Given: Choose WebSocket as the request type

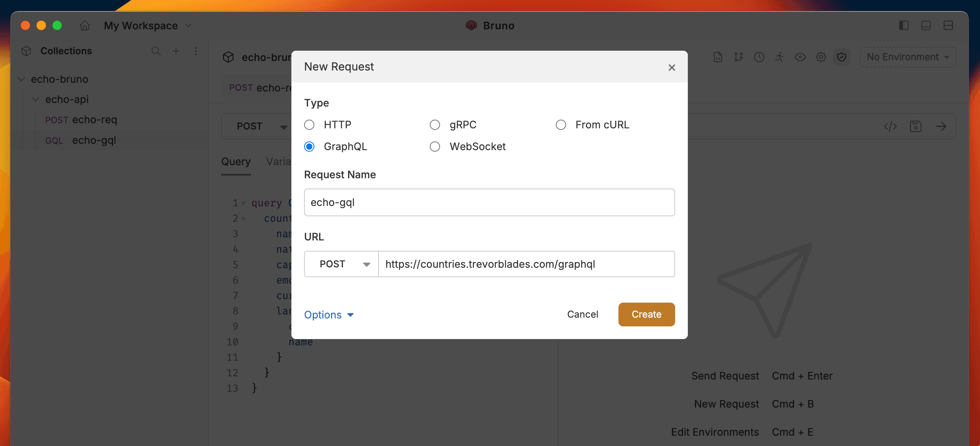Looking at the screenshot, I should click(435, 146).
